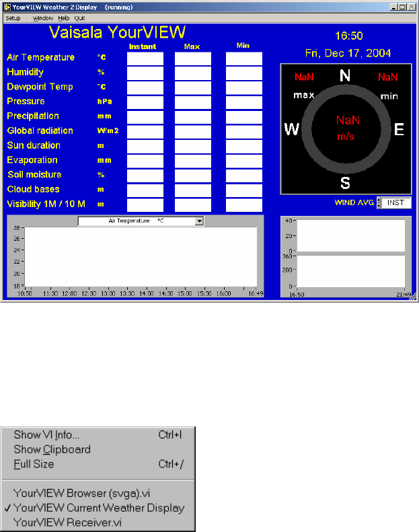Click Air Temperature Min value field
The image size is (419, 532).
(244, 59)
